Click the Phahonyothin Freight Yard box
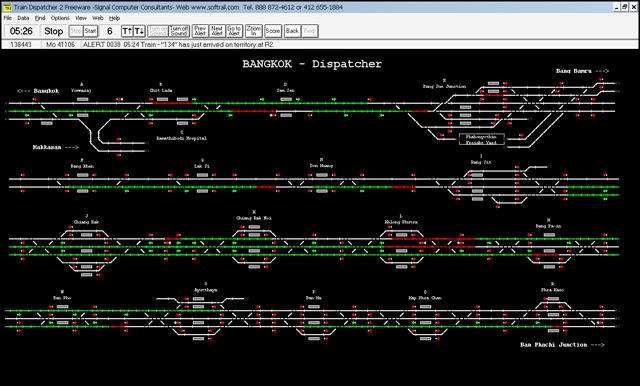Viewport: 640px width, 386px height. pos(482,140)
